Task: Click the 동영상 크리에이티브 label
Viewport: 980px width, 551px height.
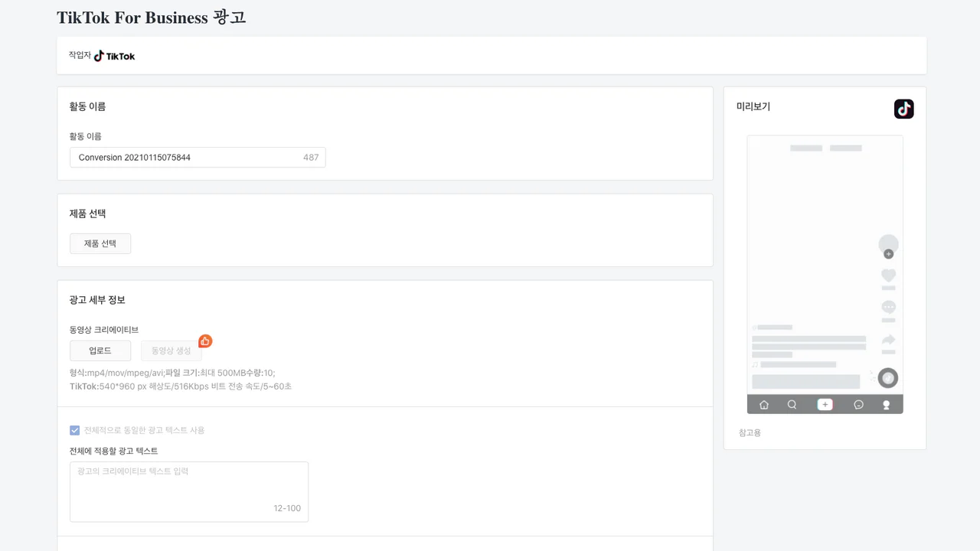Action: pyautogui.click(x=104, y=330)
